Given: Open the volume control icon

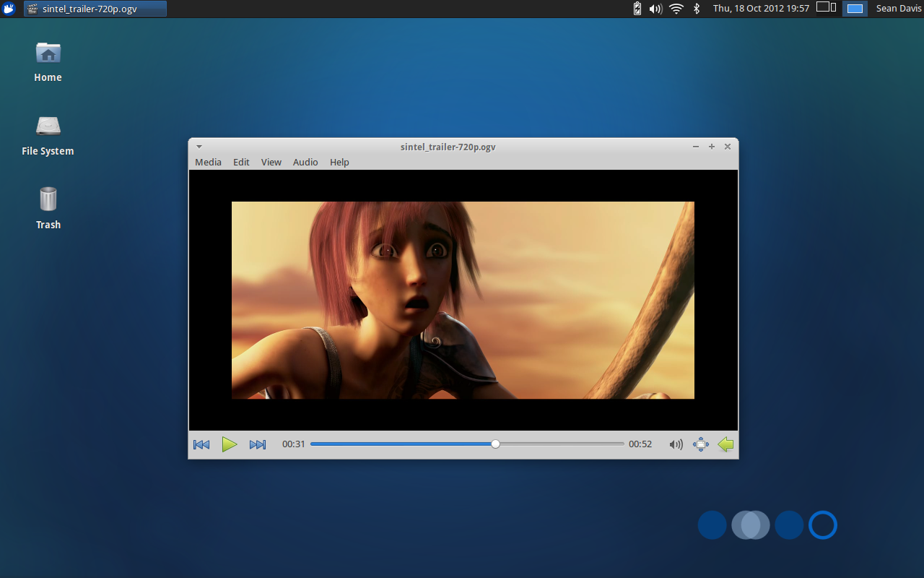Looking at the screenshot, I should [676, 444].
